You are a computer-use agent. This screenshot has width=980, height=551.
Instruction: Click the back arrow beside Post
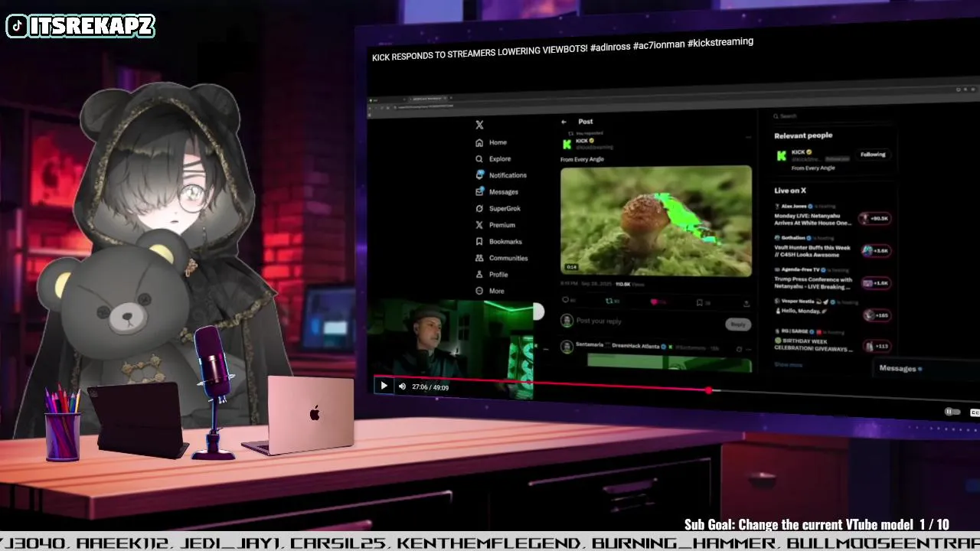[x=564, y=122]
